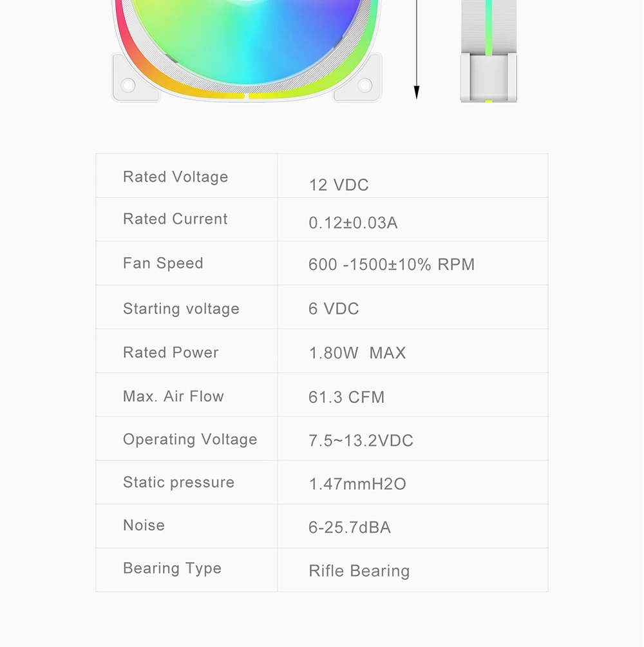The width and height of the screenshot is (644, 647).
Task: Click the 600 -1500±10% RPM value
Action: (391, 265)
